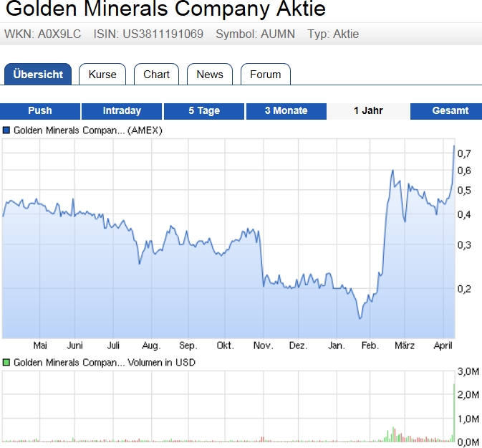The image size is (482, 448).
Task: Select the 1 Jahr time range
Action: 368,111
